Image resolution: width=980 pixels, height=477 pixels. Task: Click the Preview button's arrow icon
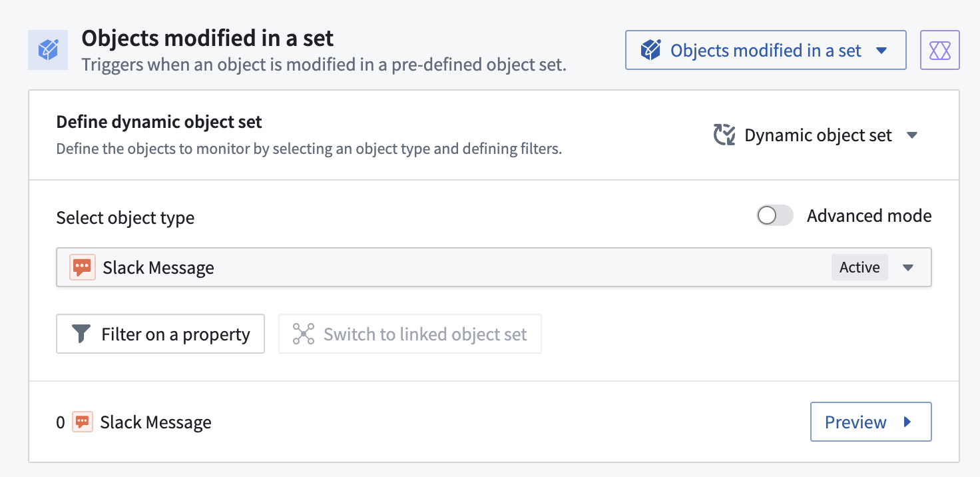pos(907,422)
